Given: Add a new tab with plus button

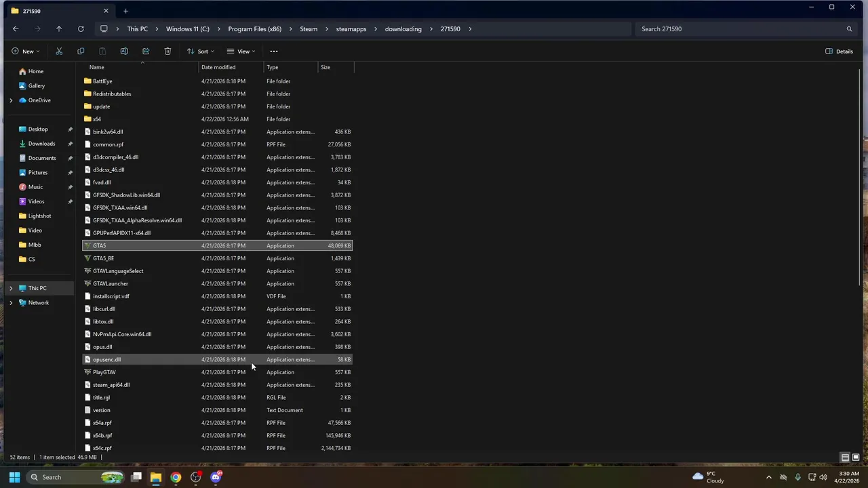Looking at the screenshot, I should 125,11.
